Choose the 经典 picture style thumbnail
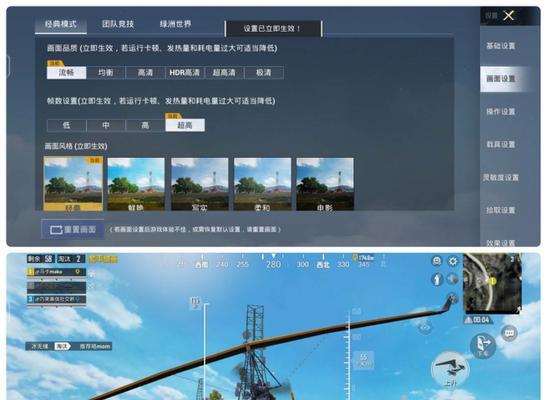 click(x=73, y=184)
